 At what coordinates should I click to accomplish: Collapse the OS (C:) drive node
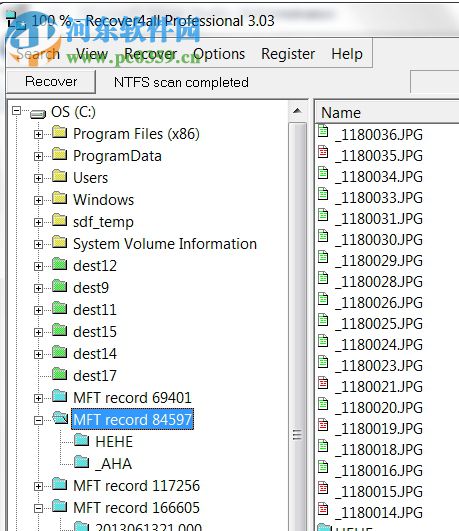pos(16,111)
